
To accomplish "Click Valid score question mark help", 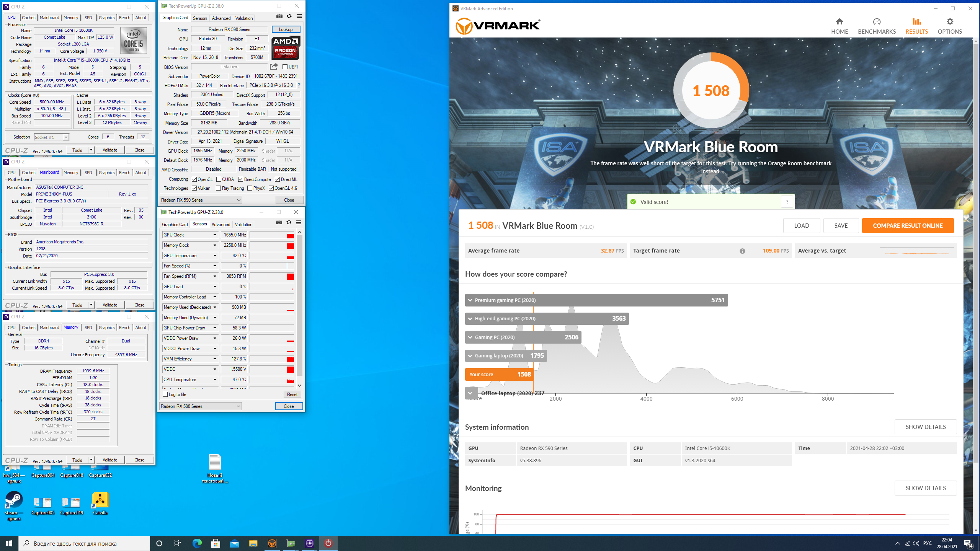I will (787, 202).
